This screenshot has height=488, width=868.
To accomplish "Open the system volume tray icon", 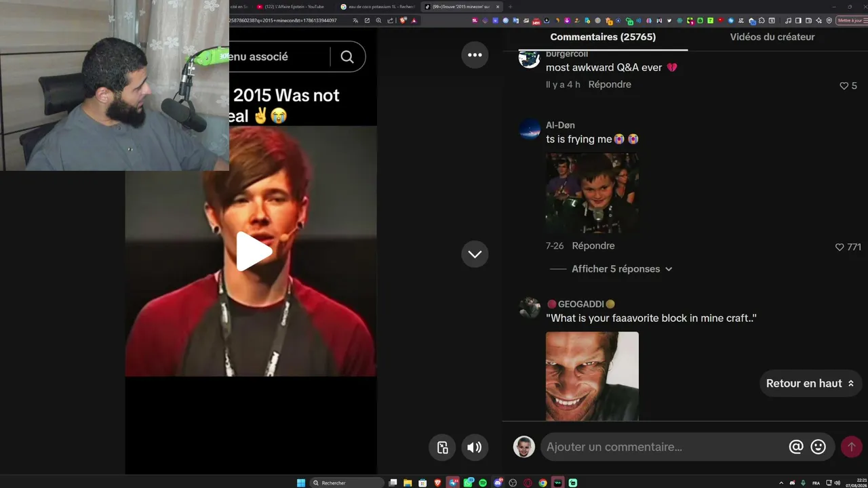I will click(x=838, y=483).
